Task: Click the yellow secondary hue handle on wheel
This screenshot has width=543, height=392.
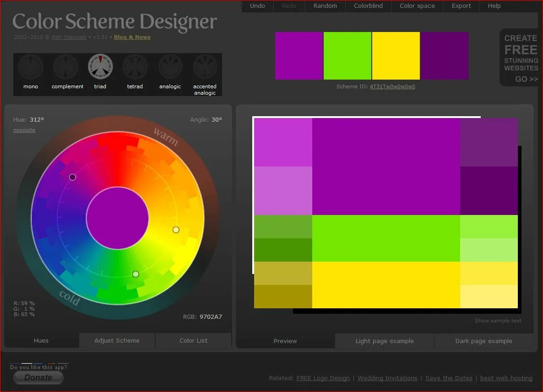Action: [x=176, y=230]
